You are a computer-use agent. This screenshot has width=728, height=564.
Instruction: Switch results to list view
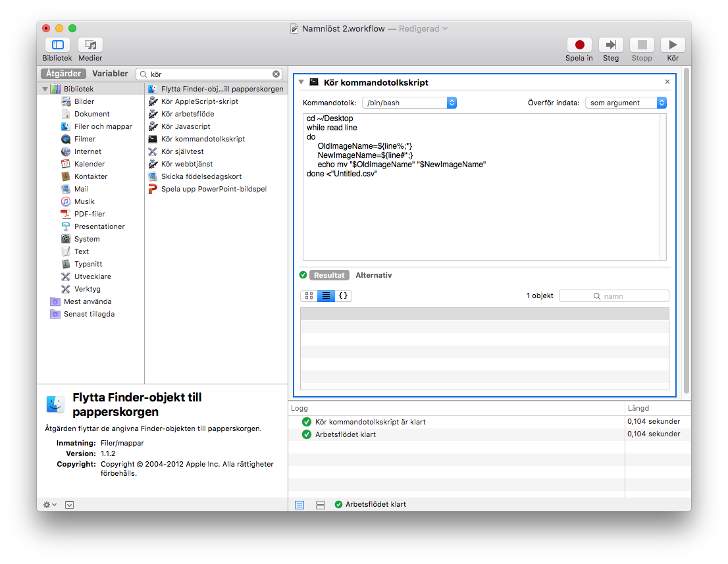point(326,295)
